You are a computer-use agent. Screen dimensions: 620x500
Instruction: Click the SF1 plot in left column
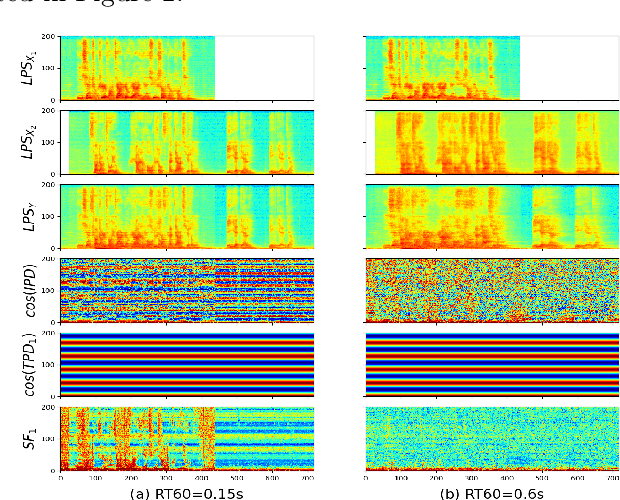point(188,438)
